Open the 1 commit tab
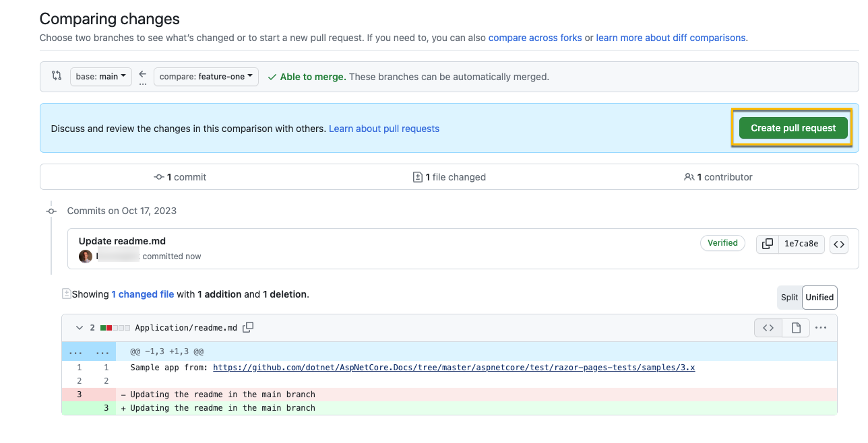 180,177
